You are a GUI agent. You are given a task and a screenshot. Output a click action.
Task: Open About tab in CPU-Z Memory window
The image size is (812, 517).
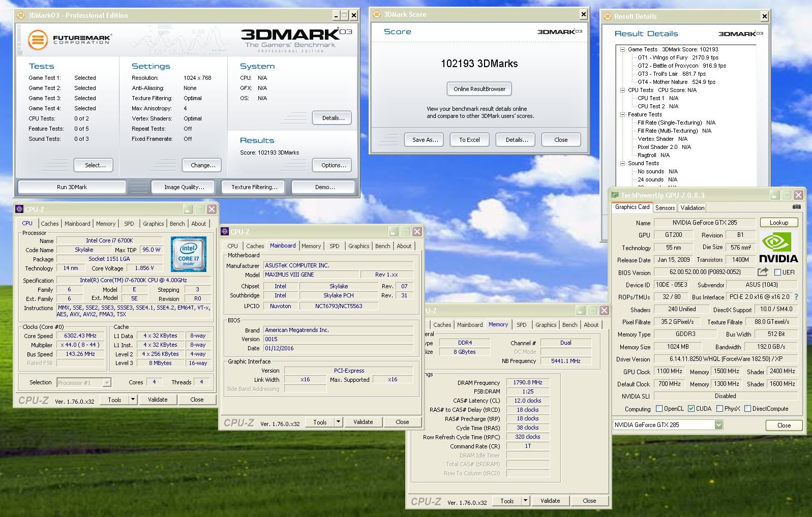tap(591, 325)
